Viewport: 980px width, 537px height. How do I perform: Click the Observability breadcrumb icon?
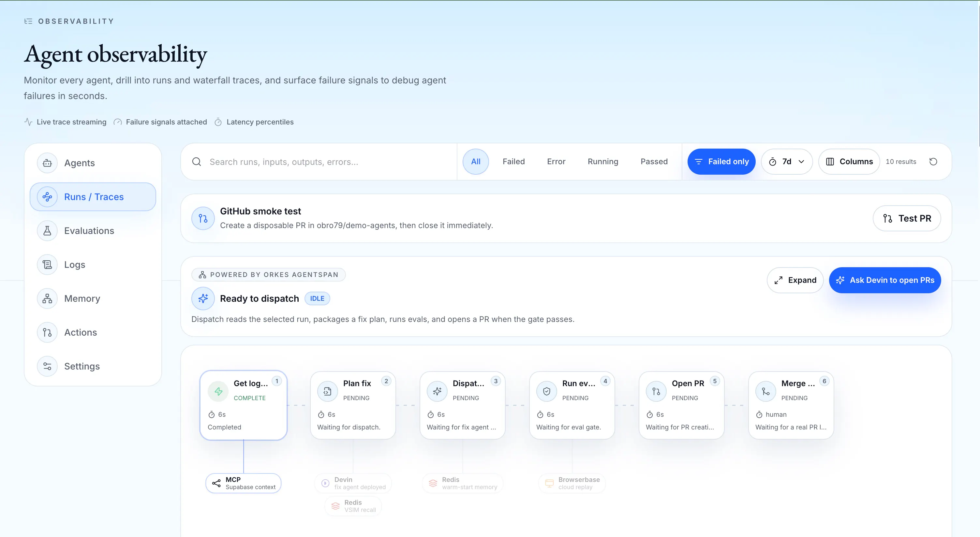coord(28,21)
